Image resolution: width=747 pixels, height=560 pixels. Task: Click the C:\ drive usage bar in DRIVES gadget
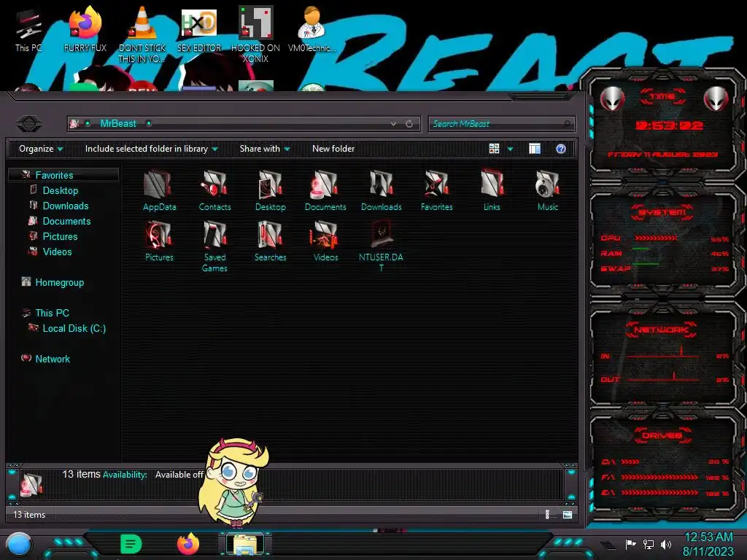(x=630, y=462)
